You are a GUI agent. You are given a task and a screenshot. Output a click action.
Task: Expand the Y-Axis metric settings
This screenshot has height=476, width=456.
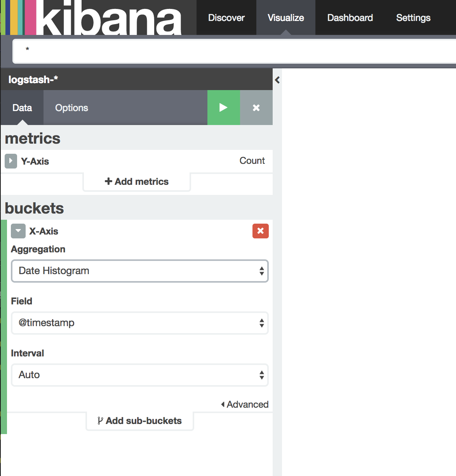click(x=11, y=161)
